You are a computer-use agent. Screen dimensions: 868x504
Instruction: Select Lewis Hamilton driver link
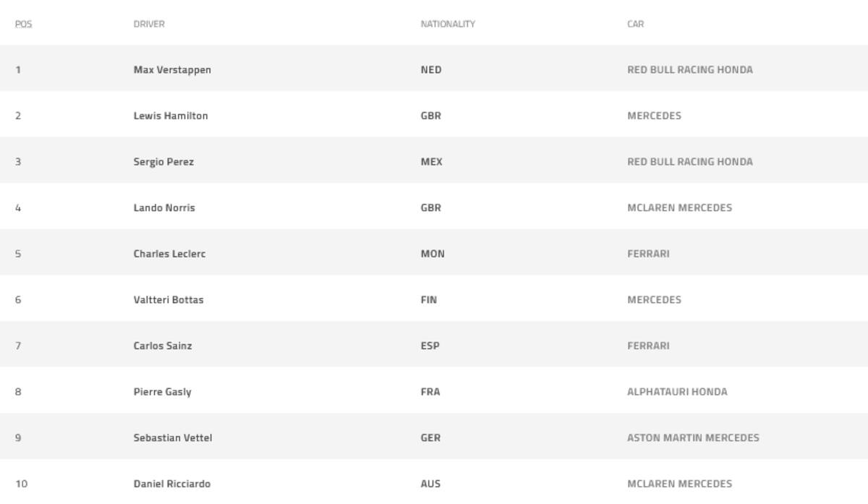[x=171, y=116]
